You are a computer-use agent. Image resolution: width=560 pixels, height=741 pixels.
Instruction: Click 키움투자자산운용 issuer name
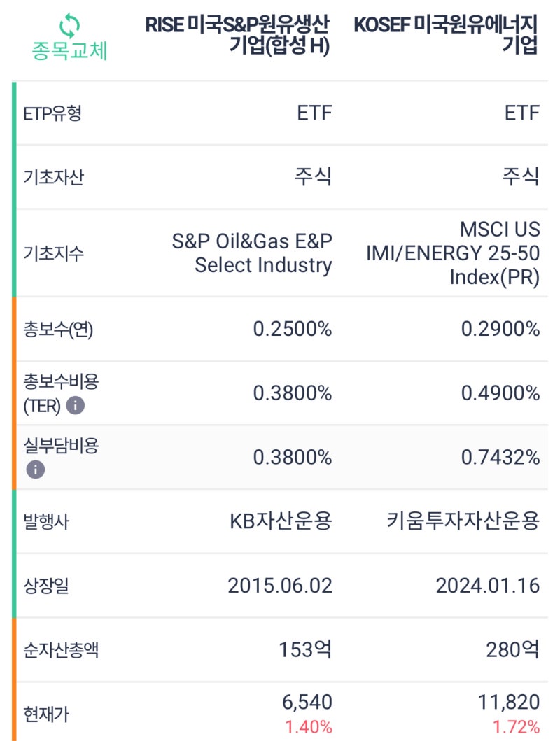click(x=463, y=521)
